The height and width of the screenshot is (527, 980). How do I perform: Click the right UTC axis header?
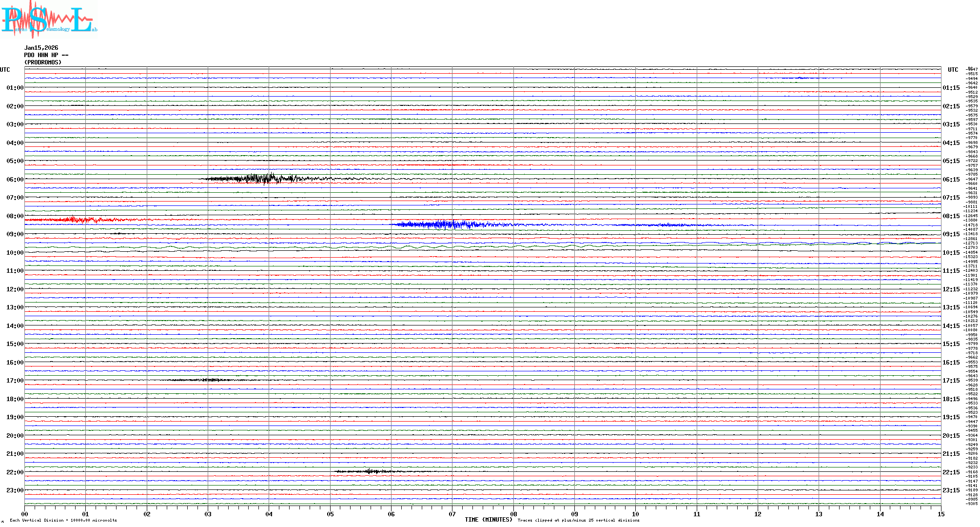coord(953,70)
